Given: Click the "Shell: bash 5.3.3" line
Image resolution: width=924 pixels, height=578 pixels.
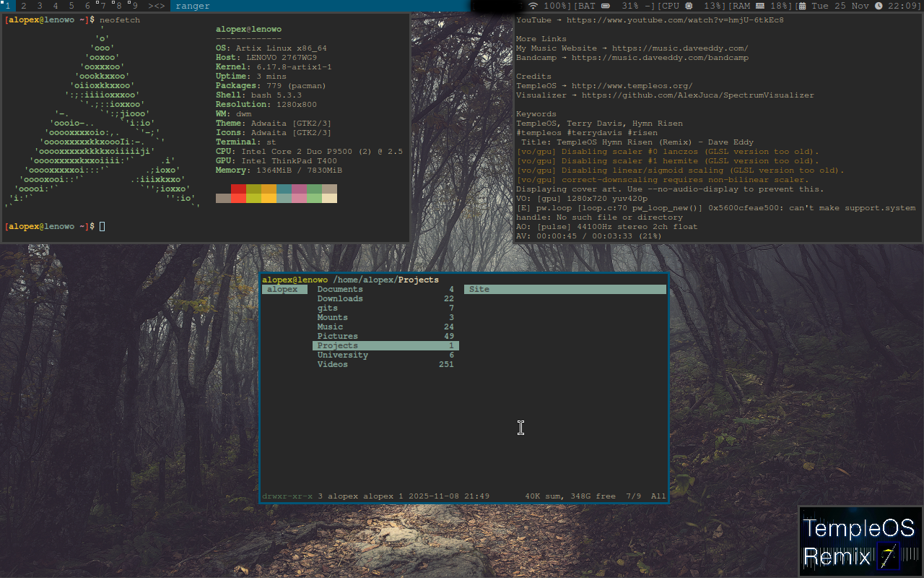Looking at the screenshot, I should [258, 95].
